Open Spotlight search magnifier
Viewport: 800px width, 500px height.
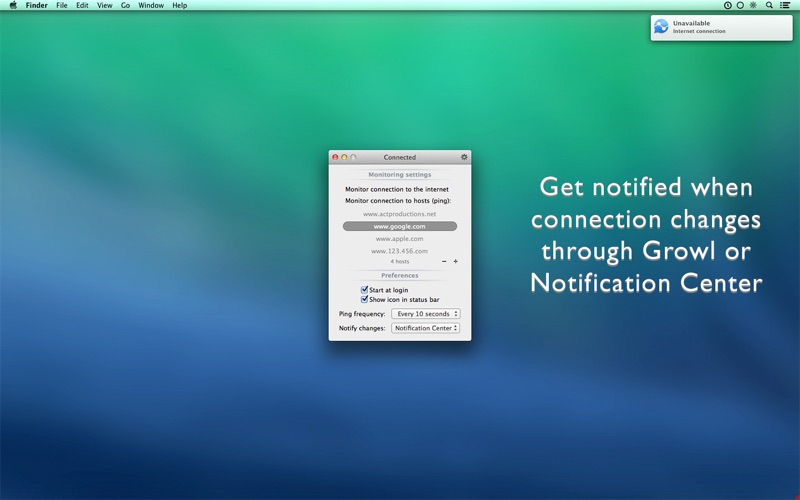coord(769,5)
